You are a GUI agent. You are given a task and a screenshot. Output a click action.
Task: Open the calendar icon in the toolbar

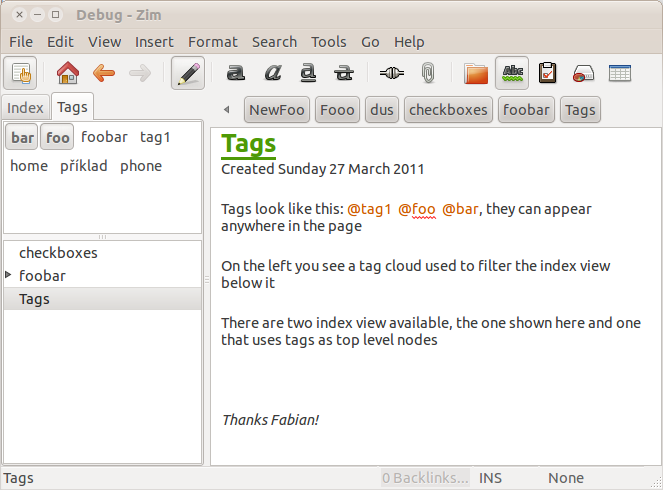coord(619,73)
